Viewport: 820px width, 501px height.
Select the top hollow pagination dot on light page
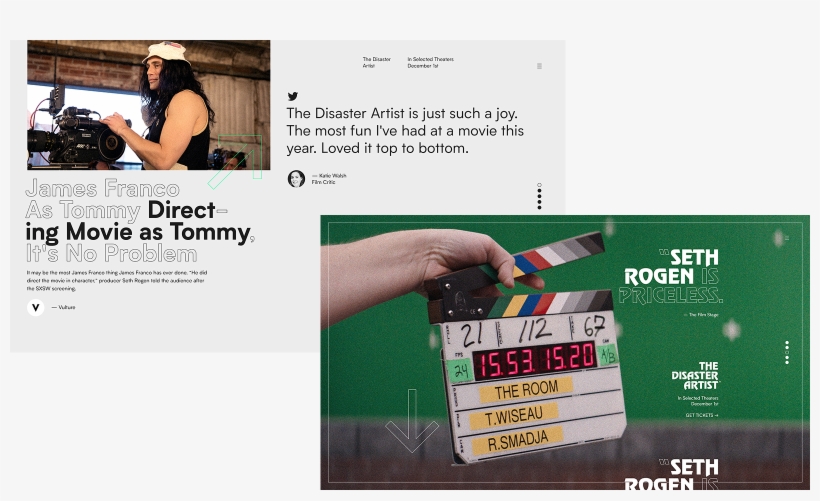click(539, 185)
